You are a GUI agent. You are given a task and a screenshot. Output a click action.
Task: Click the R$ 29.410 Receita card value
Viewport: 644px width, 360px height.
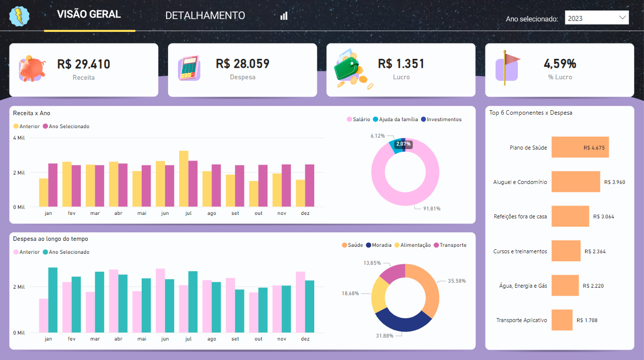point(83,64)
